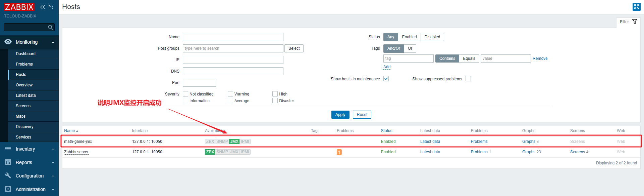Image resolution: width=644 pixels, height=196 pixels.
Task: Enable Show suppressed problems checkbox
Action: click(468, 79)
